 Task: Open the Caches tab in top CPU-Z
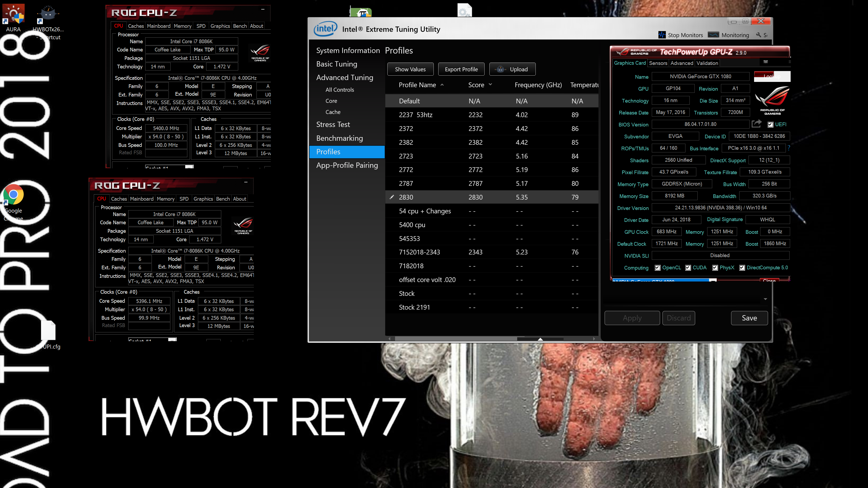click(x=136, y=26)
